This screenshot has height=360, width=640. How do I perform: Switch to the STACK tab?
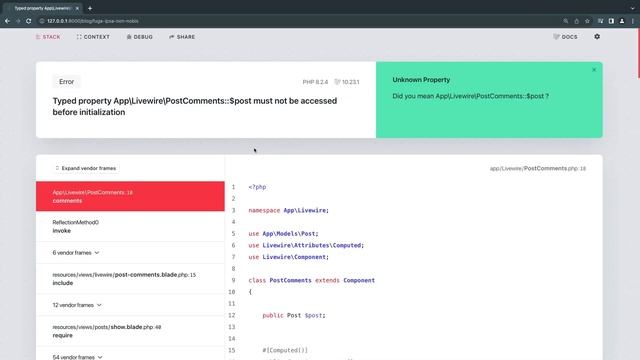click(x=48, y=37)
